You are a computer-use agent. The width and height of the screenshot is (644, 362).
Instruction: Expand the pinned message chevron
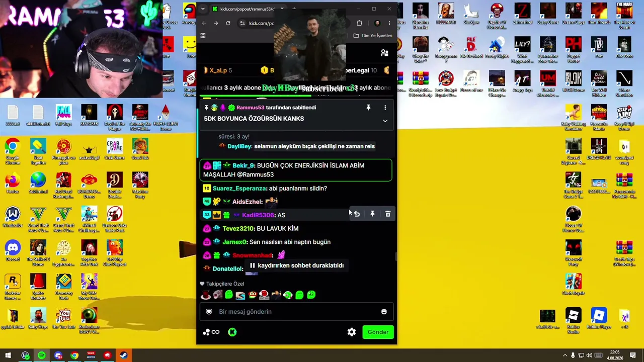coord(385,121)
